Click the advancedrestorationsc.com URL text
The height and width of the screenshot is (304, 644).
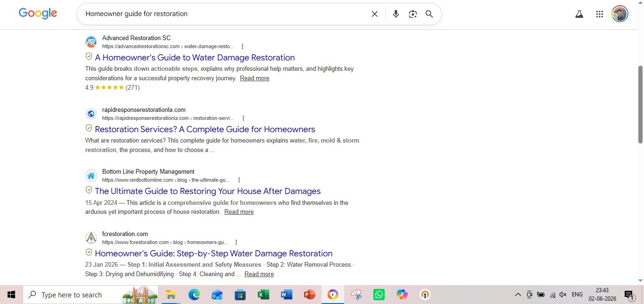(x=168, y=46)
